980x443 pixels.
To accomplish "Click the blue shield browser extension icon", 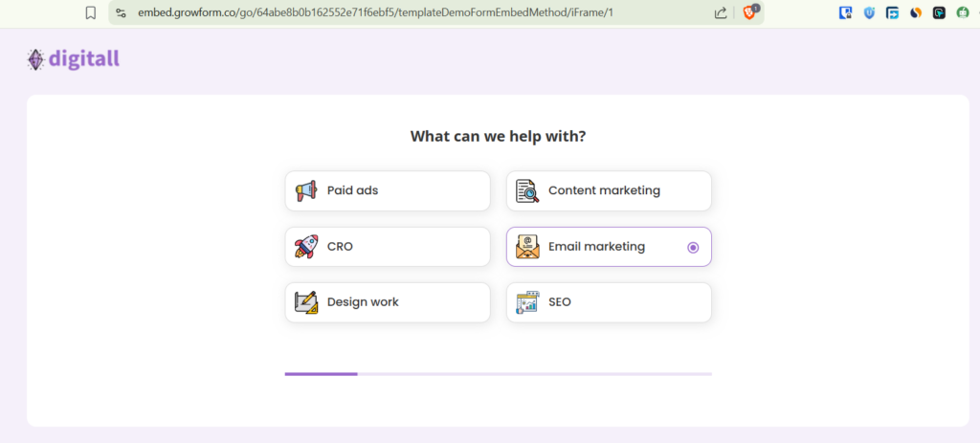I will pyautogui.click(x=869, y=13).
